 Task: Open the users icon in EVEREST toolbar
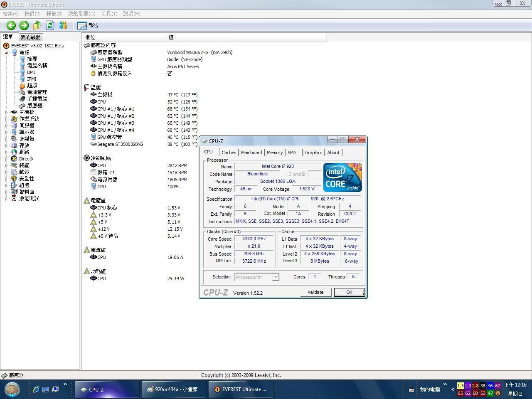[63, 25]
